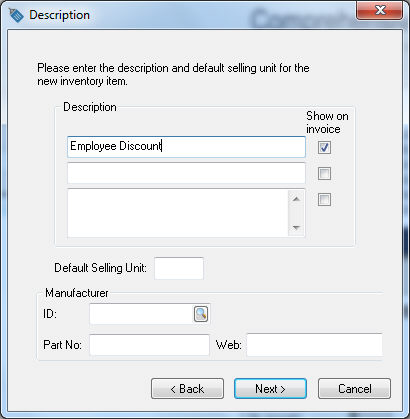Click the Description window title bar text

(59, 15)
